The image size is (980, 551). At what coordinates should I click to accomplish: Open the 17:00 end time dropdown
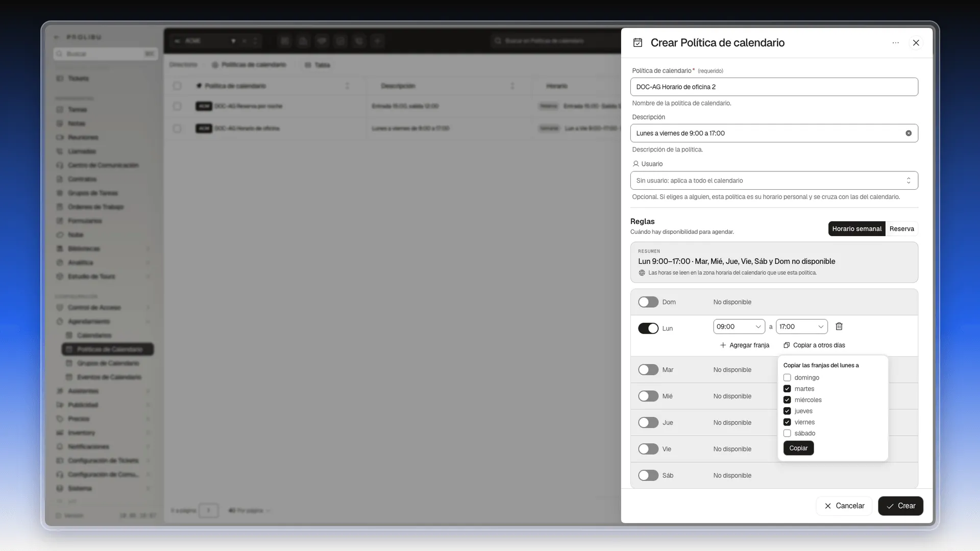click(x=801, y=327)
